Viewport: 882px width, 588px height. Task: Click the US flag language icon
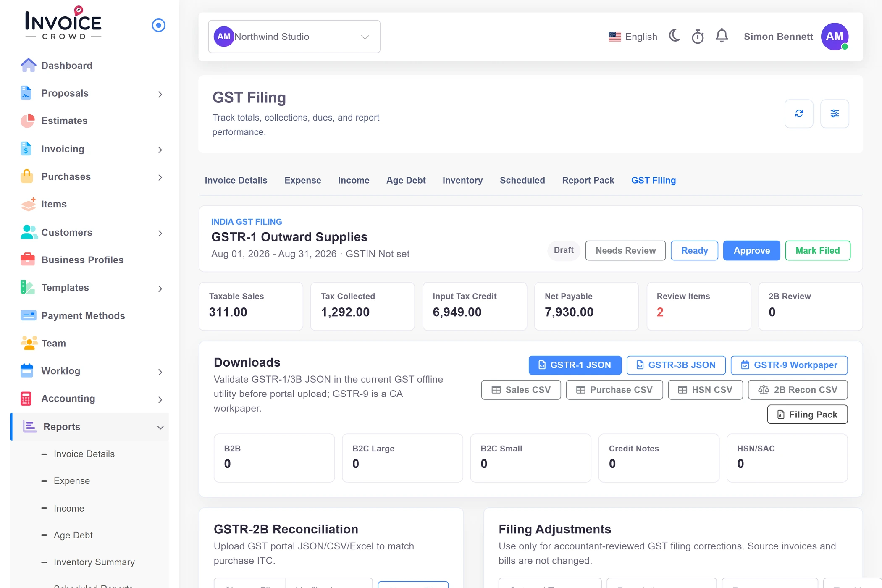click(x=614, y=37)
